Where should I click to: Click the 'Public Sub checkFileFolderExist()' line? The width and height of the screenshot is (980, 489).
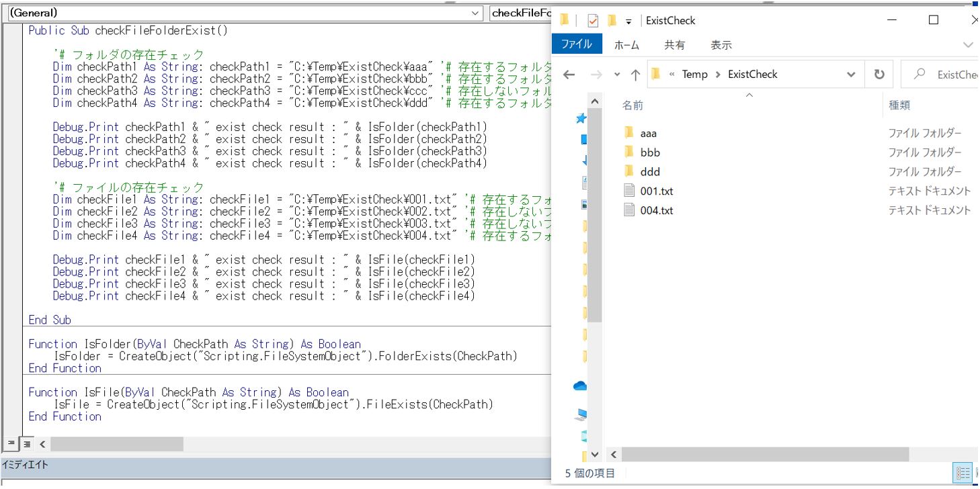[x=128, y=30]
